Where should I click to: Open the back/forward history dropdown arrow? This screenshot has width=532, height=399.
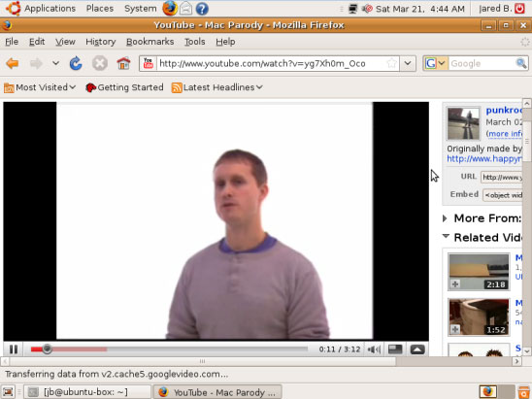55,63
